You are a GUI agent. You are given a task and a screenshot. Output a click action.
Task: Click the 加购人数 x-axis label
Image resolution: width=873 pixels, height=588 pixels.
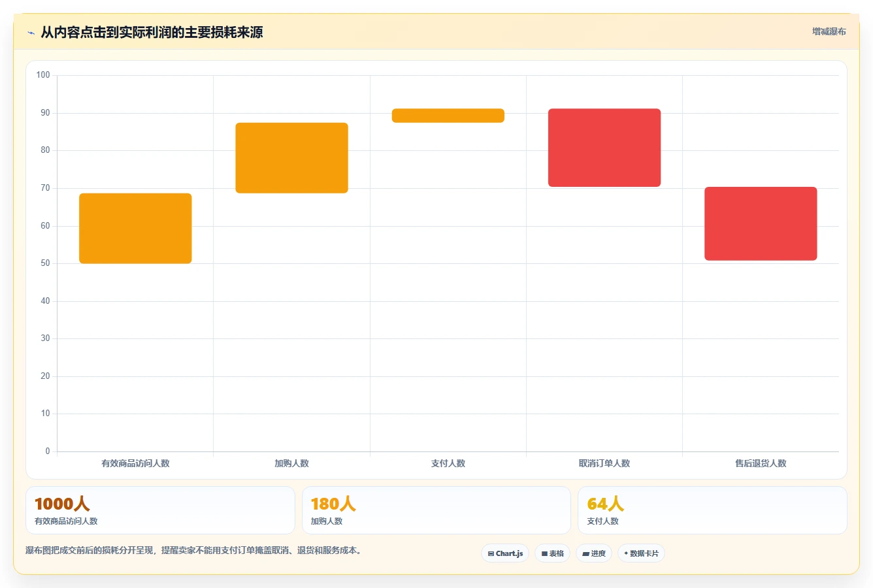(x=291, y=463)
